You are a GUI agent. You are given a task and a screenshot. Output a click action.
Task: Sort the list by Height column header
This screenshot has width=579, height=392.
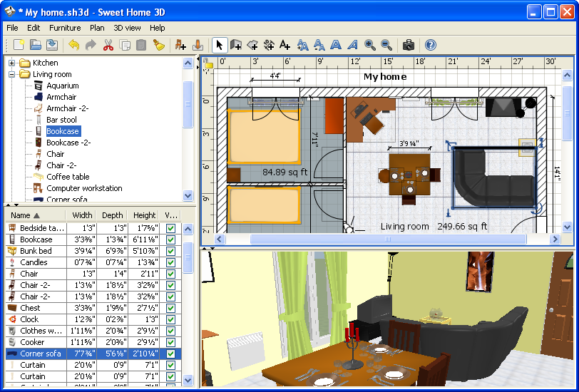pos(144,215)
